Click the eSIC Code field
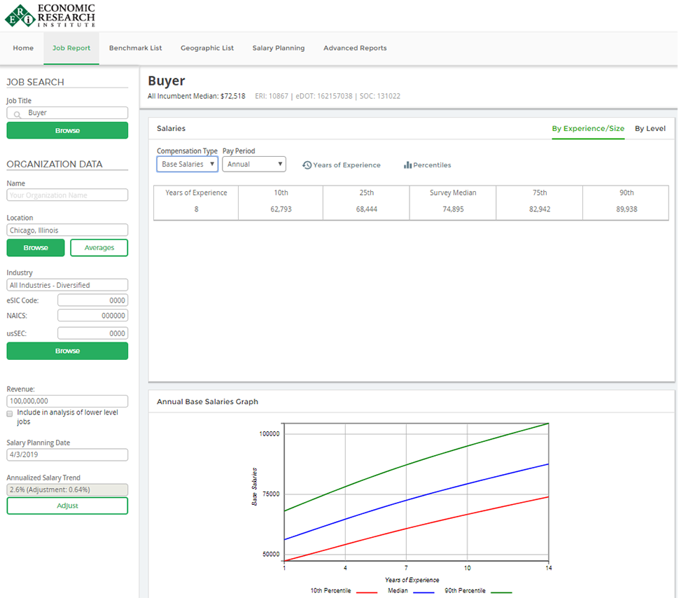Viewport: 700px width, 598px height. 93,300
